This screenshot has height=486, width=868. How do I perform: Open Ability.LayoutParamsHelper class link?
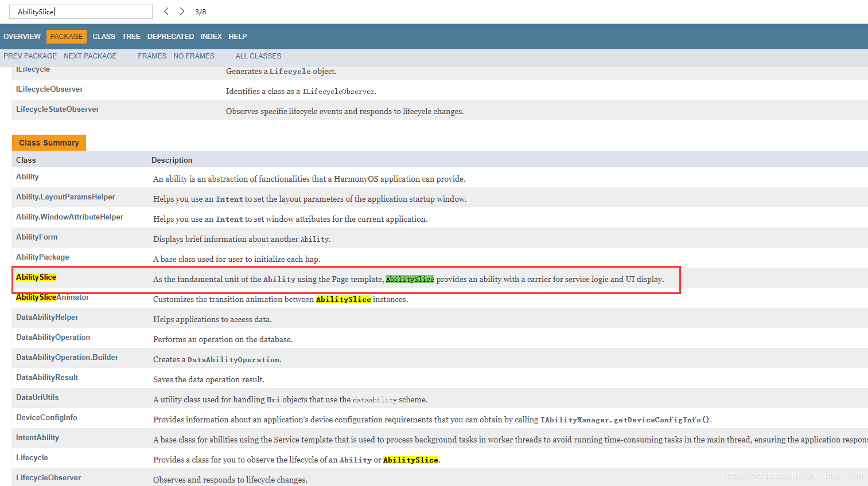click(x=65, y=197)
